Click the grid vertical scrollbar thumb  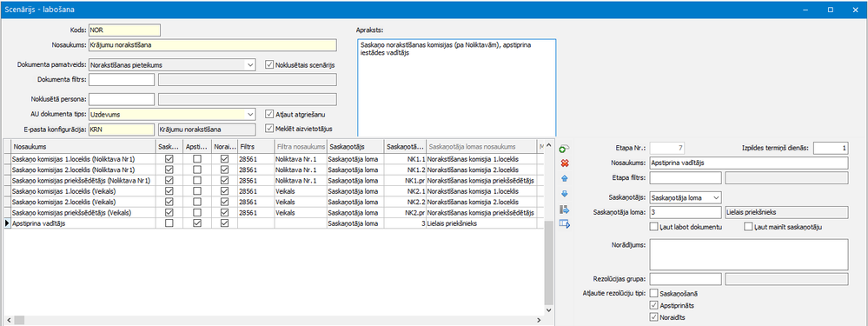tap(548, 263)
